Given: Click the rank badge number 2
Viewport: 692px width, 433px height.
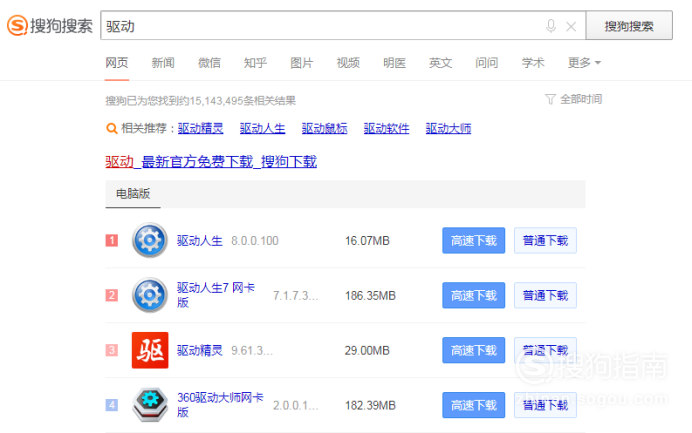Looking at the screenshot, I should 112,295.
